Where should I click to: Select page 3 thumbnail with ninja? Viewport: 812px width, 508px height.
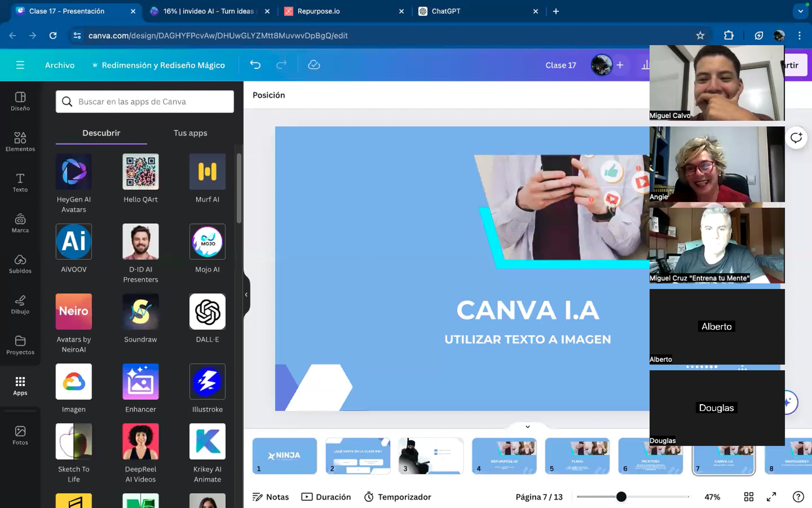[430, 456]
